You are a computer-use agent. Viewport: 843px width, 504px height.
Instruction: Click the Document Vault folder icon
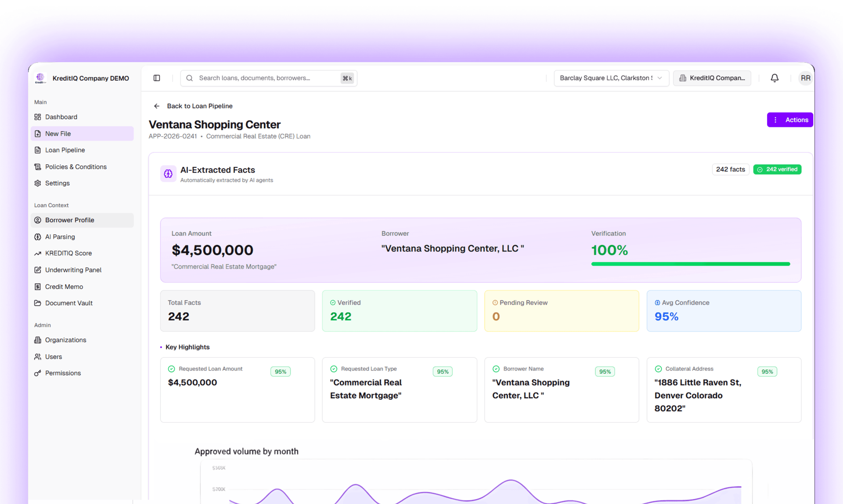(x=38, y=303)
